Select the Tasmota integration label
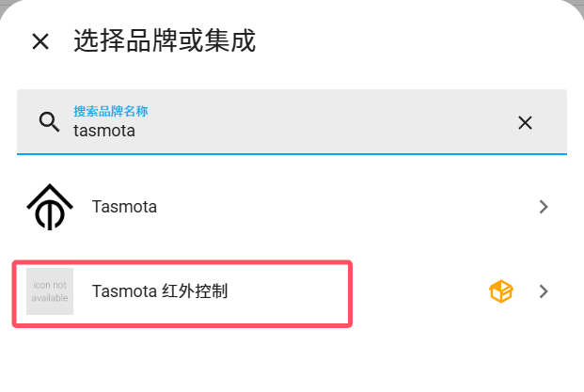584x392 pixels. (124, 207)
